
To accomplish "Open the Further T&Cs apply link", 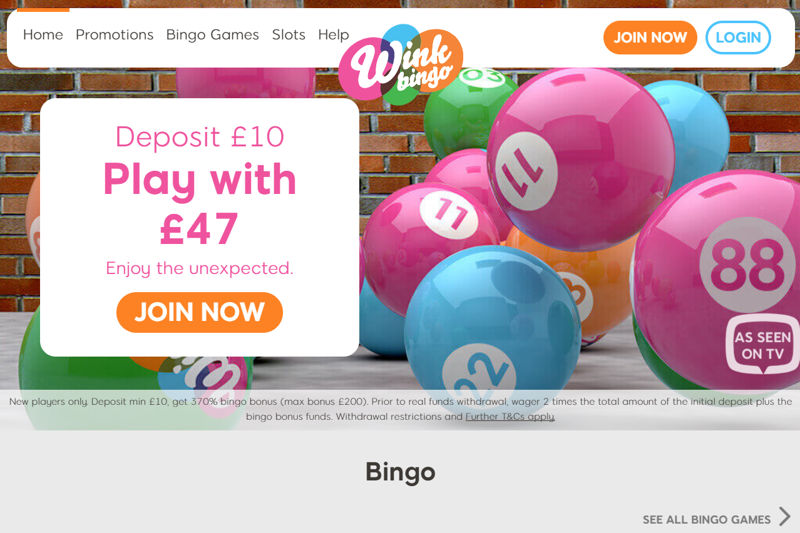I will click(x=510, y=416).
